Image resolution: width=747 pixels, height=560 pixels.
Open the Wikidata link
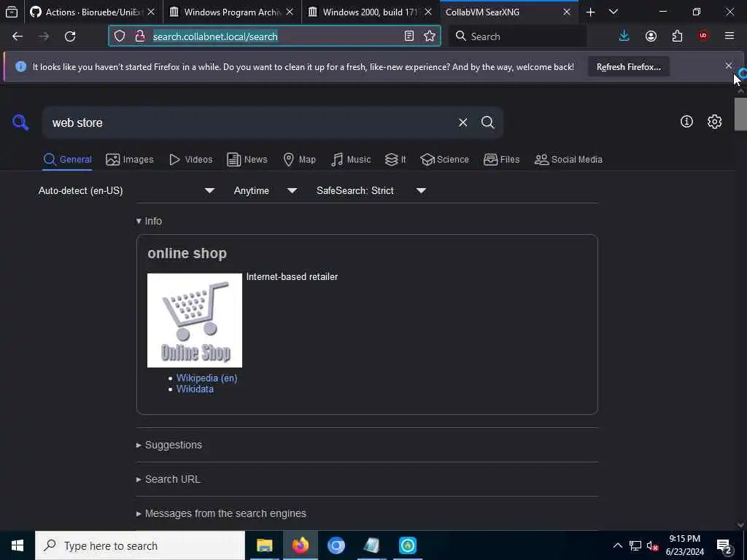click(195, 389)
